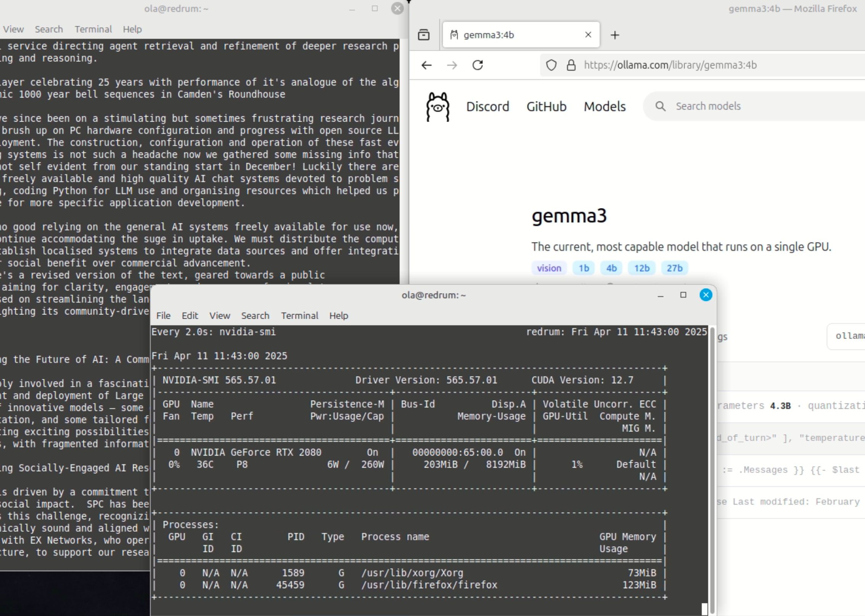Open the Discord link on Ollama site
The width and height of the screenshot is (865, 616).
(x=487, y=106)
